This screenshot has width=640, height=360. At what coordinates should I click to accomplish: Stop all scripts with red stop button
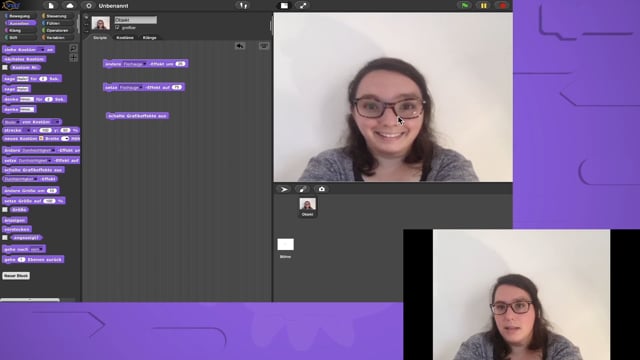point(502,5)
